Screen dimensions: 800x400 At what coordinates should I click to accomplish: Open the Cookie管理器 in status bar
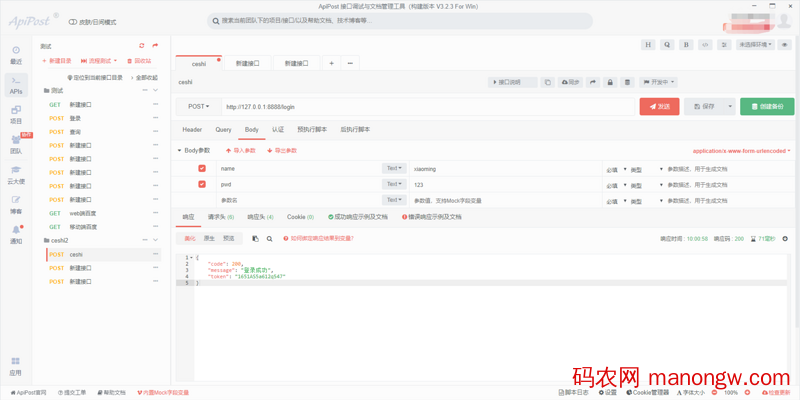click(645, 393)
